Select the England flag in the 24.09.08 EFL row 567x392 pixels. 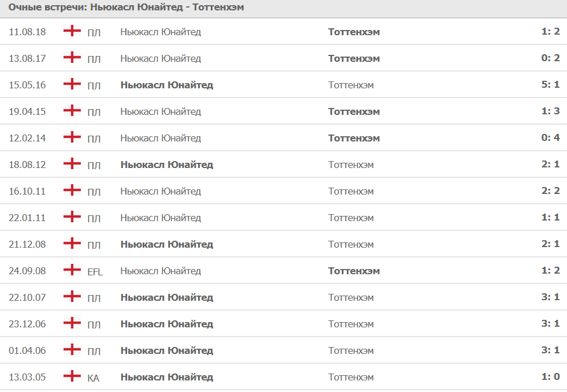pos(72,270)
